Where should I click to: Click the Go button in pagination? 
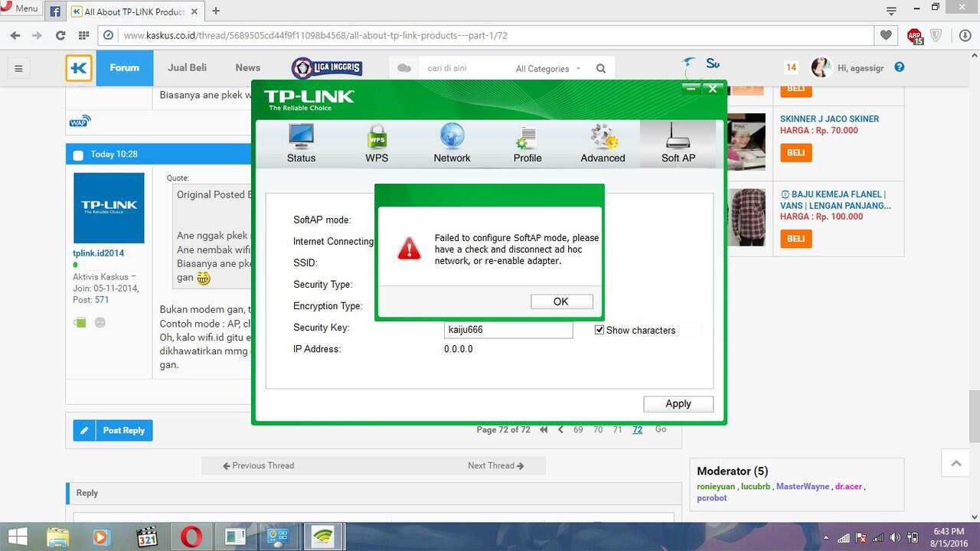tap(661, 429)
